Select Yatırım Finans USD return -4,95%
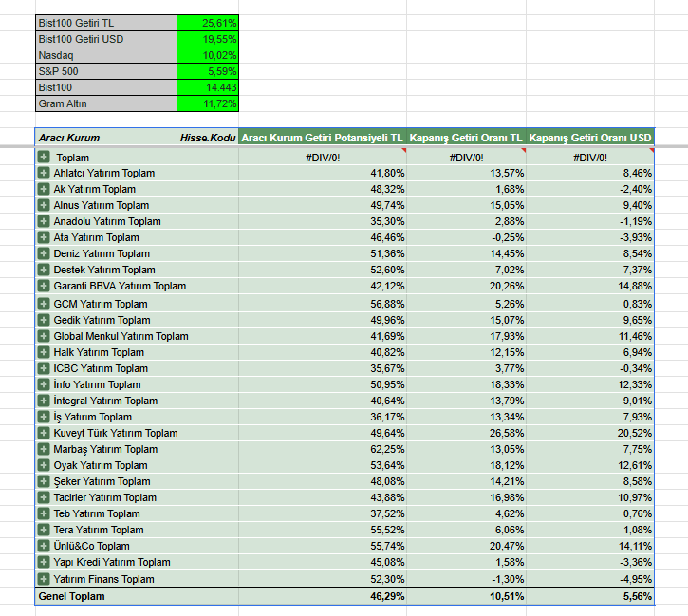 pyautogui.click(x=590, y=579)
